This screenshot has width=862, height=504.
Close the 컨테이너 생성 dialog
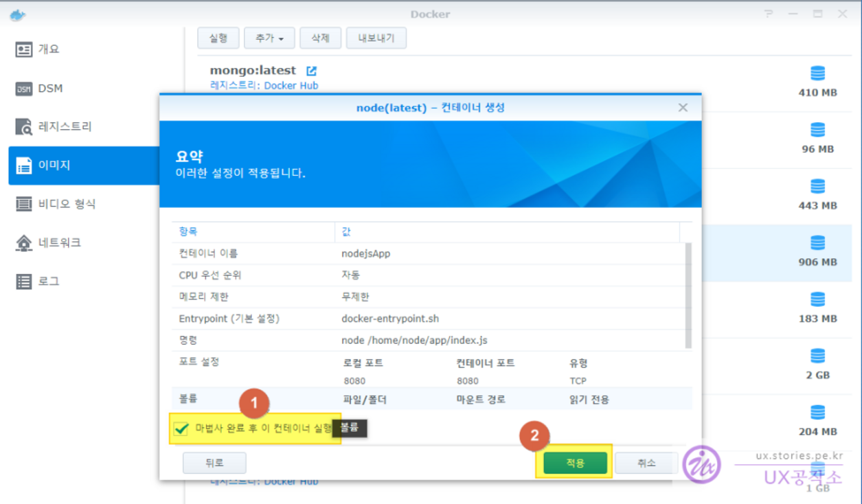click(683, 108)
